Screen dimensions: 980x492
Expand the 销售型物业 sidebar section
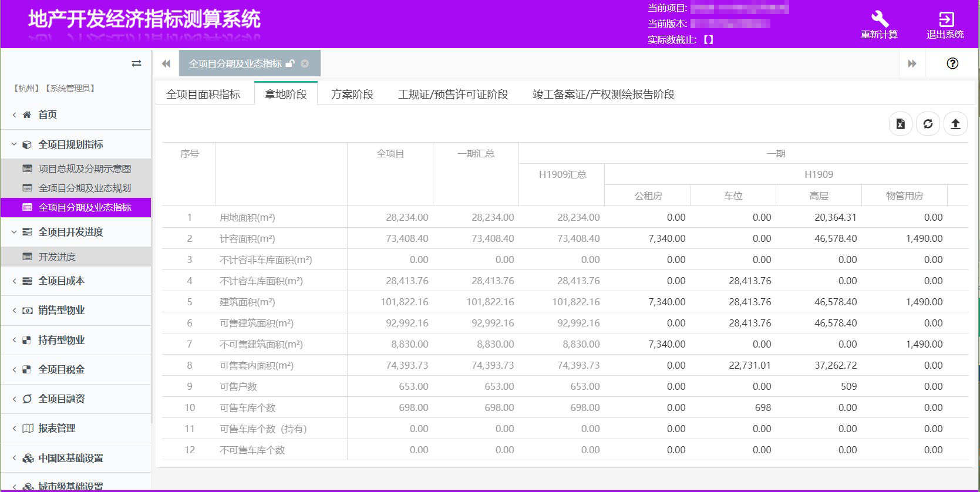coord(61,311)
